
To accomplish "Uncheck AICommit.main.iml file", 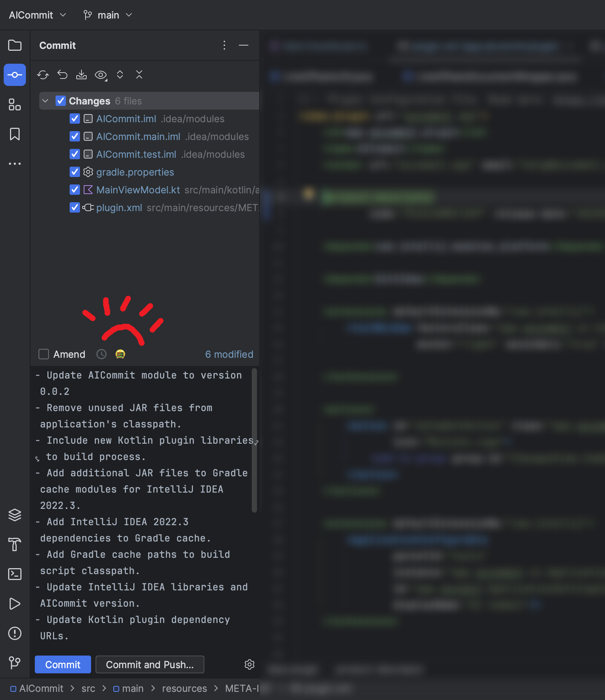I will click(x=75, y=136).
